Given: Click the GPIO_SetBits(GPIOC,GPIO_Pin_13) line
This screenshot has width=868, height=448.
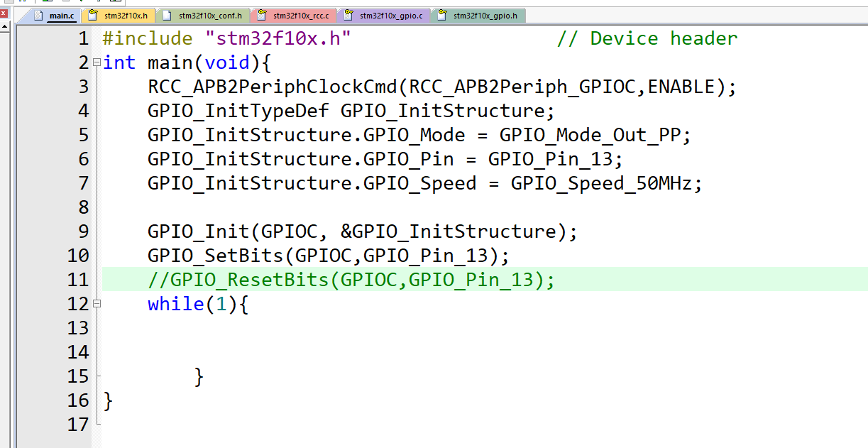Looking at the screenshot, I should pos(329,256).
